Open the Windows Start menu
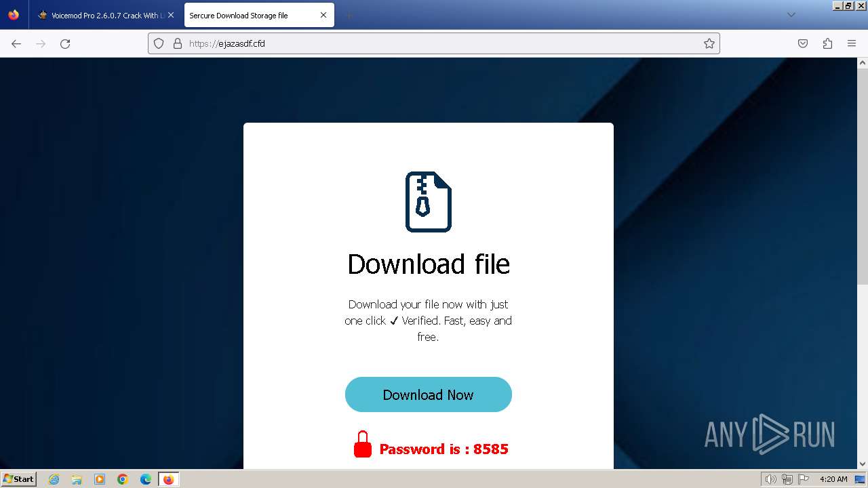 tap(18, 479)
